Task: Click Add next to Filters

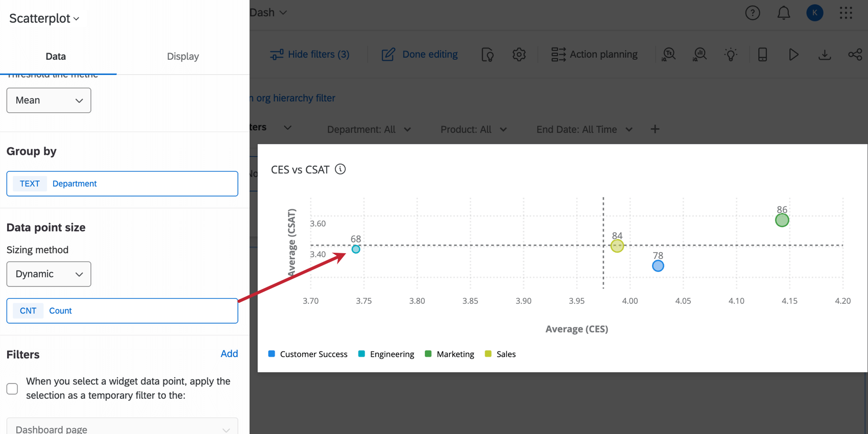Action: (x=229, y=353)
